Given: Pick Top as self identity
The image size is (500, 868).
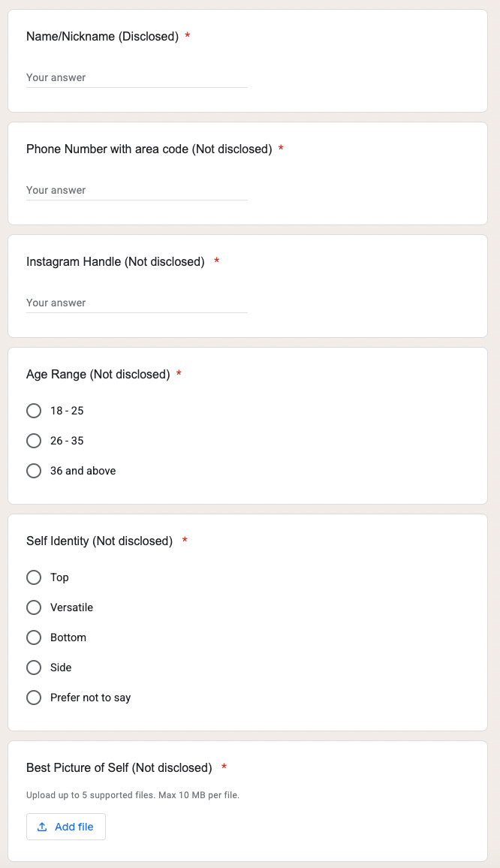Looking at the screenshot, I should pyautogui.click(x=34, y=577).
